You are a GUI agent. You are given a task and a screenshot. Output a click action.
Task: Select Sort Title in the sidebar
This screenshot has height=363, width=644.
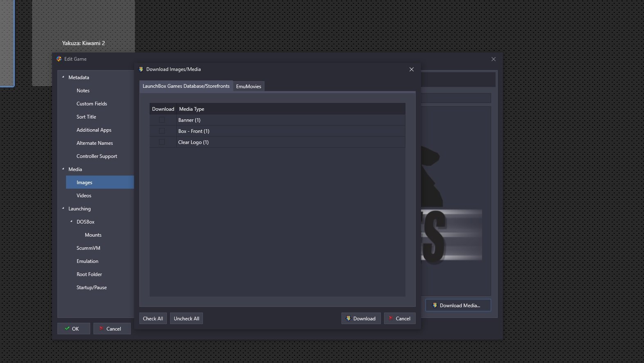click(x=86, y=117)
